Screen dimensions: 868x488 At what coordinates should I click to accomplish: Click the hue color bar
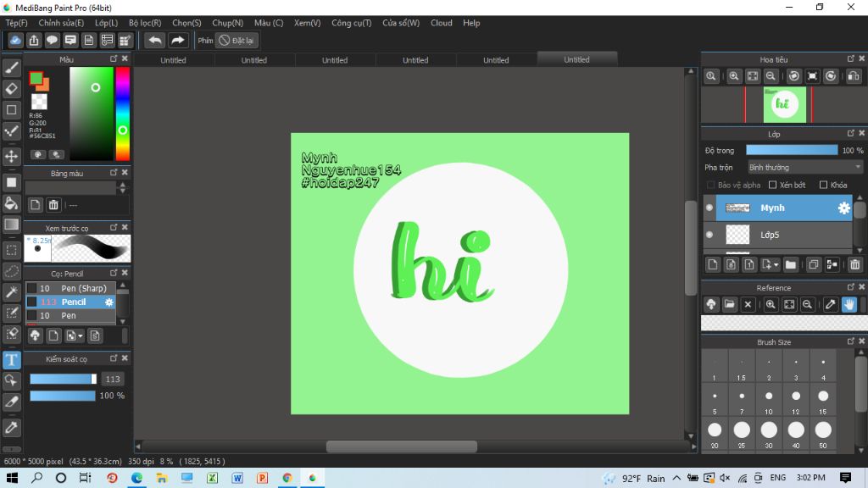[122, 114]
